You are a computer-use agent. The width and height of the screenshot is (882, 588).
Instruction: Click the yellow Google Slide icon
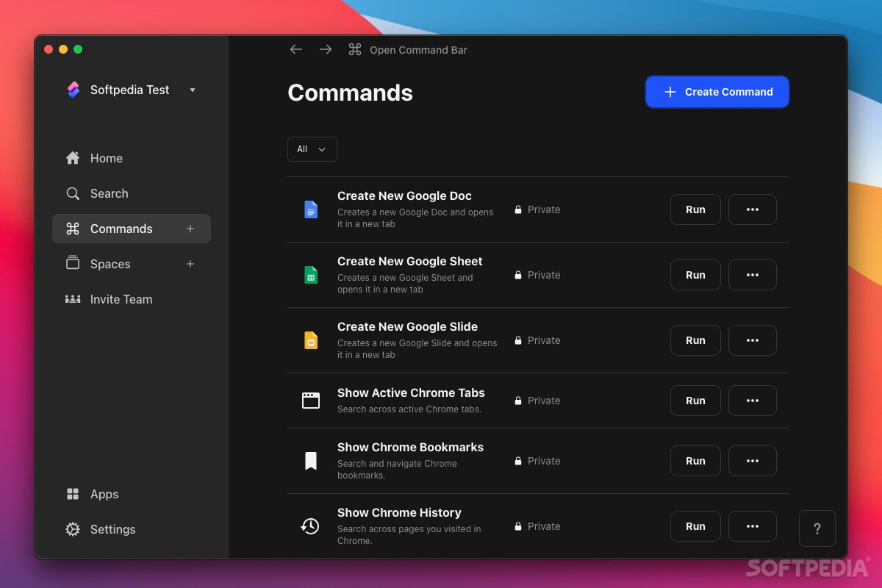point(310,340)
